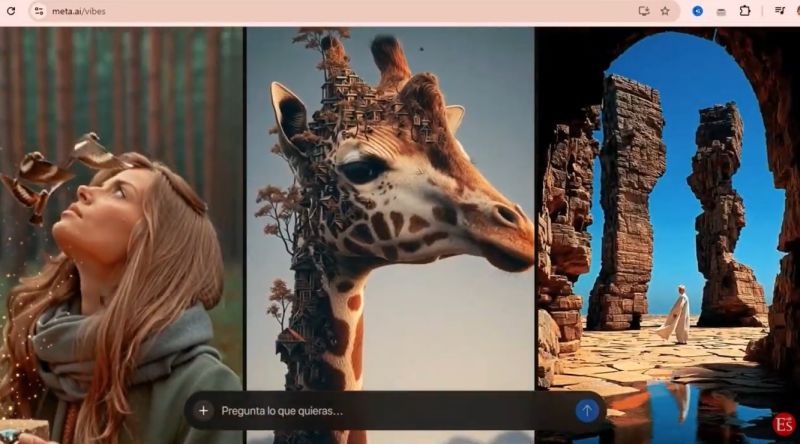The width and height of the screenshot is (800, 444).
Task: Bookmark this page with the star icon
Action: (x=665, y=11)
